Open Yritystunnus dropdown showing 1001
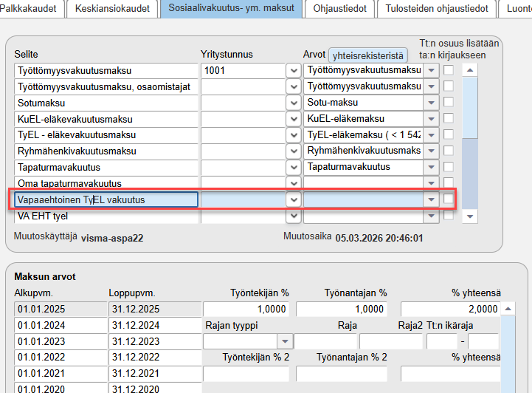532x393 pixels. (x=294, y=71)
